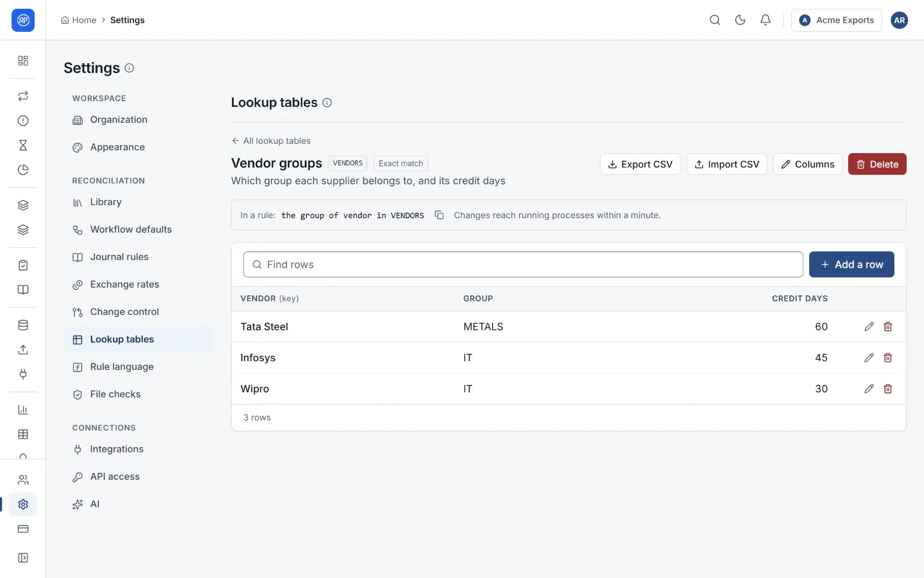Toggle dark mode with the moon icon
The width and height of the screenshot is (924, 578).
click(740, 20)
